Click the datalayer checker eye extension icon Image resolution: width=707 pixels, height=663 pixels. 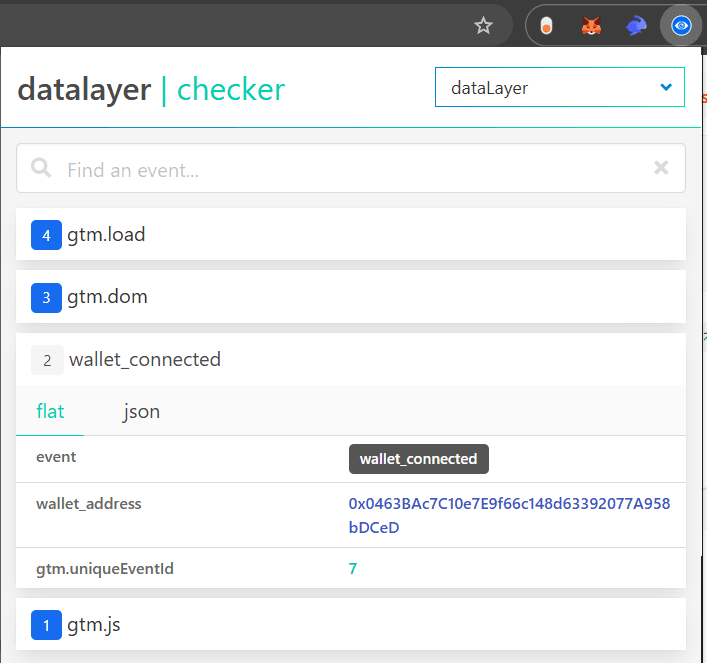tap(681, 26)
